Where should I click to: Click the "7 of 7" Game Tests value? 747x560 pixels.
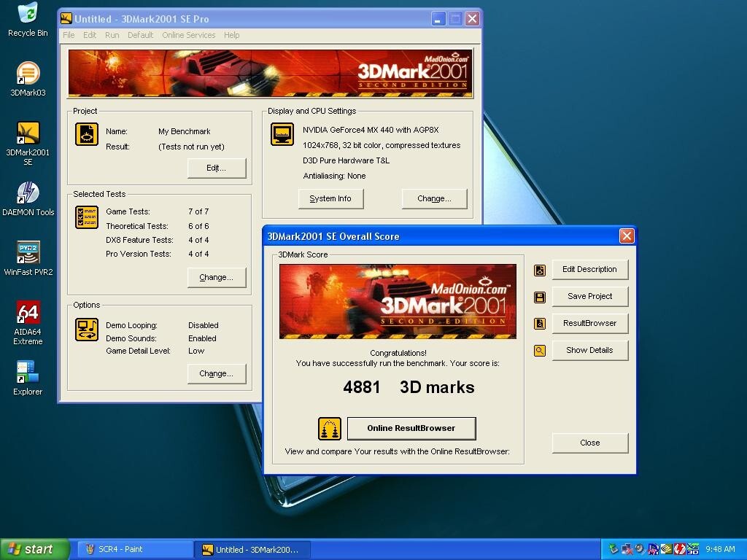198,211
